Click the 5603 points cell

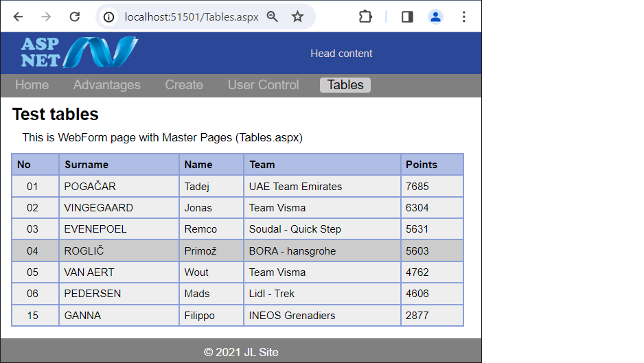432,251
